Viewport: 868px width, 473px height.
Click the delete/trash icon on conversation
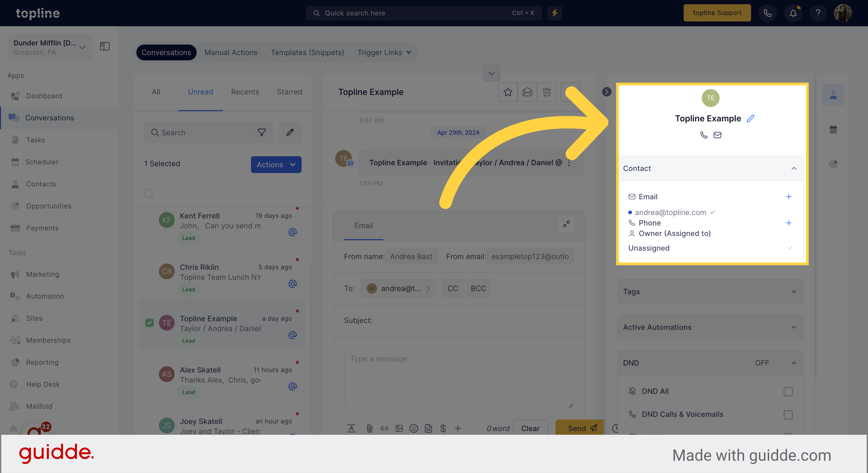546,92
